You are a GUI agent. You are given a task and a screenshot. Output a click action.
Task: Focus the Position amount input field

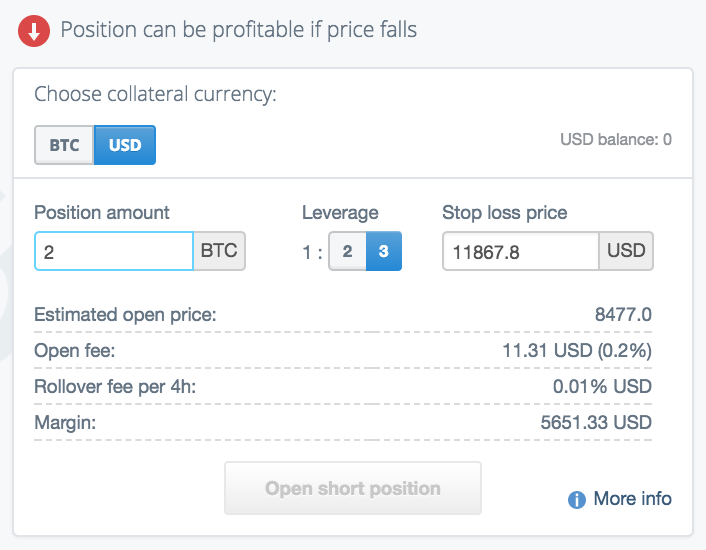click(114, 251)
